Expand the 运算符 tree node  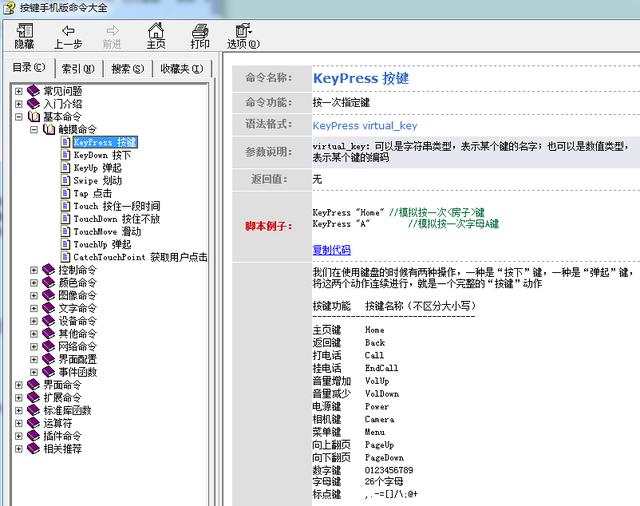coord(18,423)
